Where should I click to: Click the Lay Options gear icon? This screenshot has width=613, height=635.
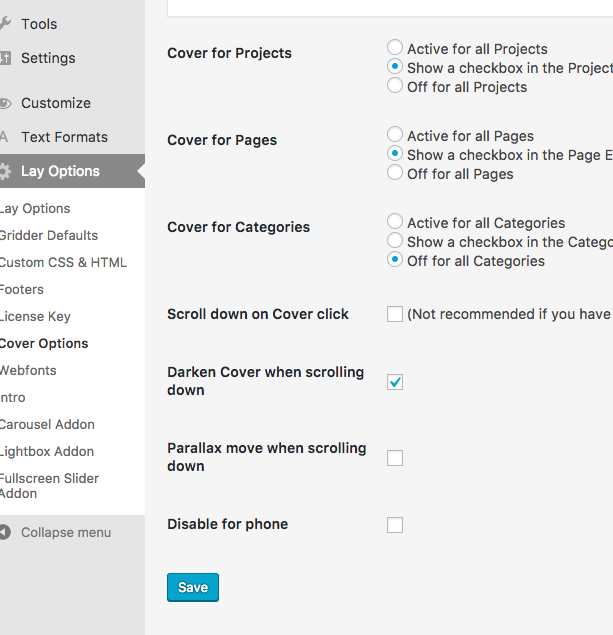[5, 171]
